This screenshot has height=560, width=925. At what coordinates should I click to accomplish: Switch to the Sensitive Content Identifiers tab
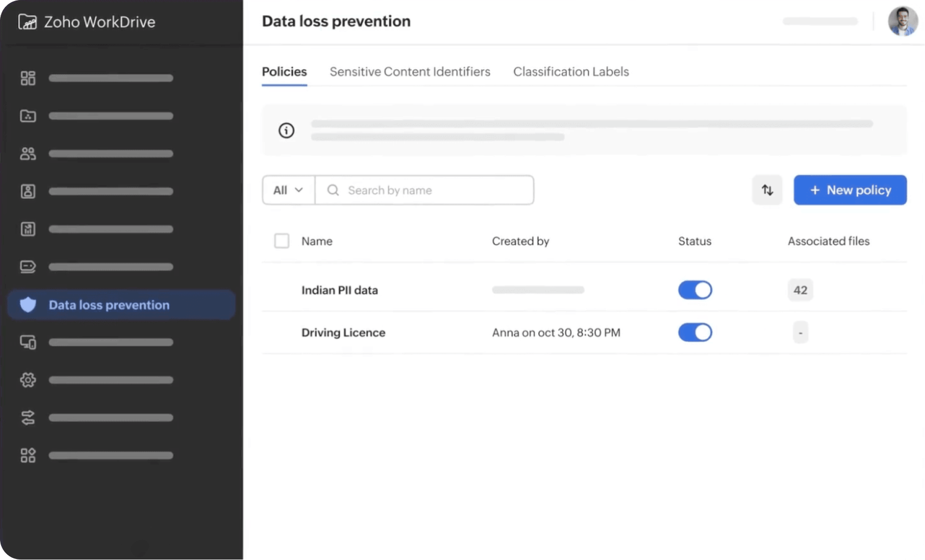click(x=409, y=71)
